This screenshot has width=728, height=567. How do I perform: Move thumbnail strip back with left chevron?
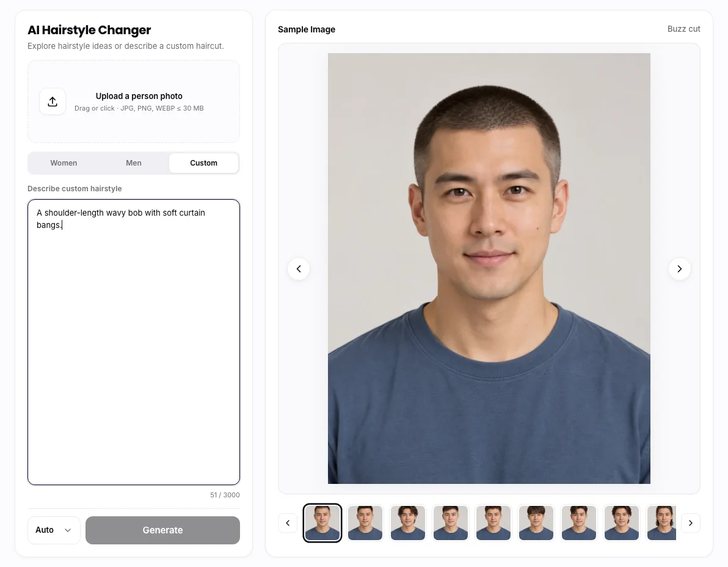[288, 523]
